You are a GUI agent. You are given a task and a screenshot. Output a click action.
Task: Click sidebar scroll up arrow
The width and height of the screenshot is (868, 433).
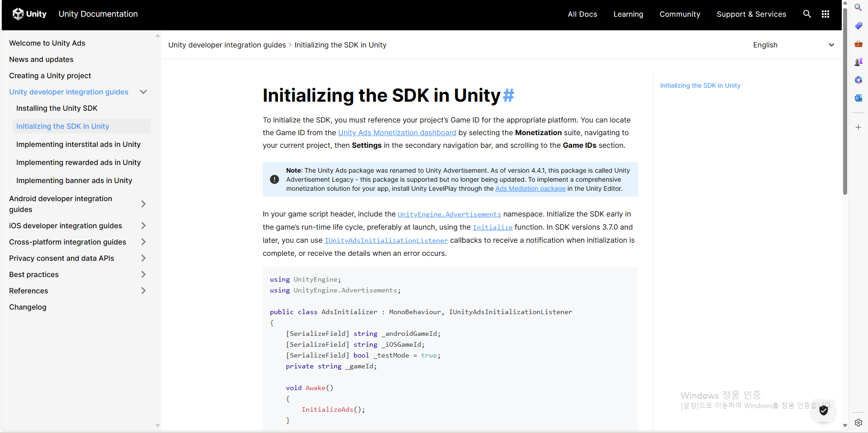(157, 35)
